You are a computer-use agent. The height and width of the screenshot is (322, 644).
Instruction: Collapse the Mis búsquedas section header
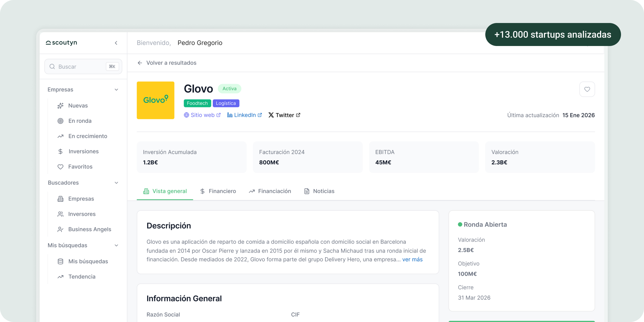click(x=83, y=245)
